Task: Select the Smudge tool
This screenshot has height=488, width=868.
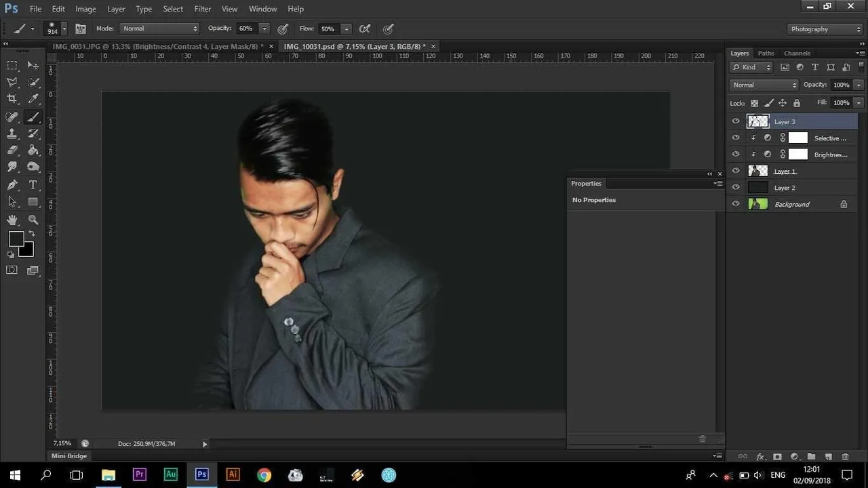Action: pyautogui.click(x=12, y=167)
